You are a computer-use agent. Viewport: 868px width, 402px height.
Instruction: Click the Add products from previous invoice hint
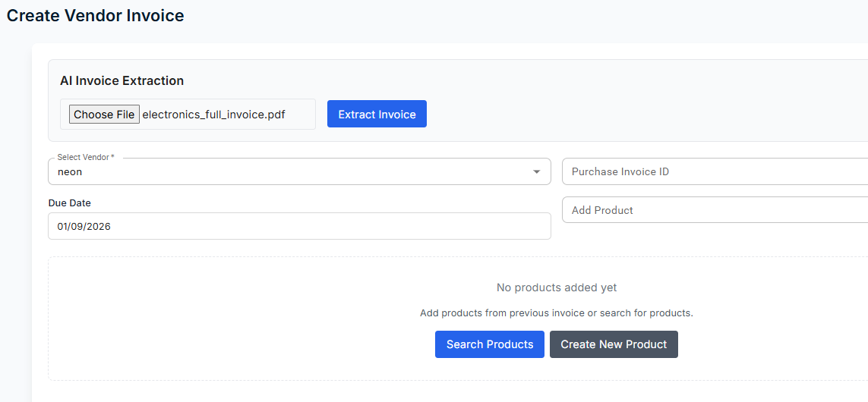click(556, 312)
